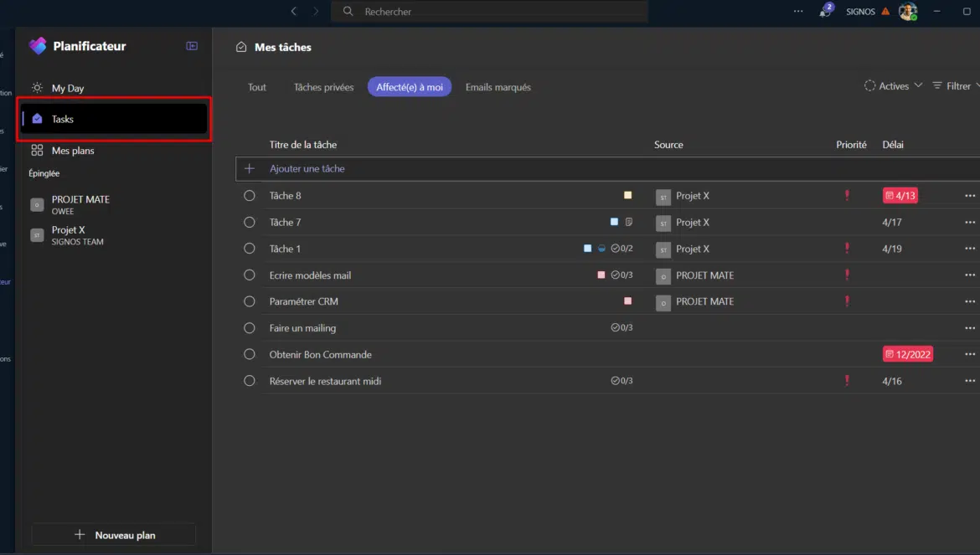The height and width of the screenshot is (555, 980).
Task: Navigate back with the left arrow
Action: [294, 12]
